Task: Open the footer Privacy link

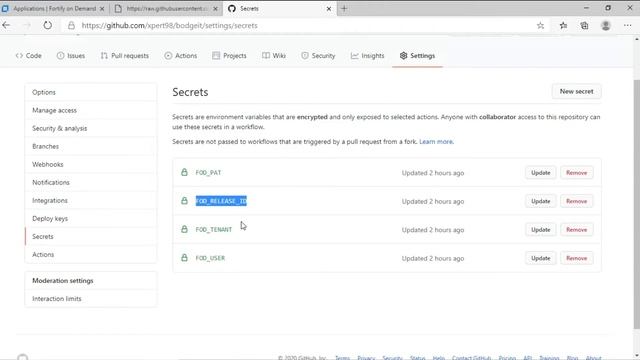Action: click(366, 358)
